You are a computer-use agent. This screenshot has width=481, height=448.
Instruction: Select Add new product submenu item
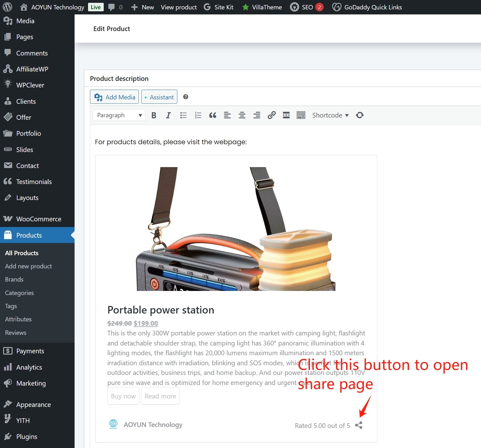(29, 266)
